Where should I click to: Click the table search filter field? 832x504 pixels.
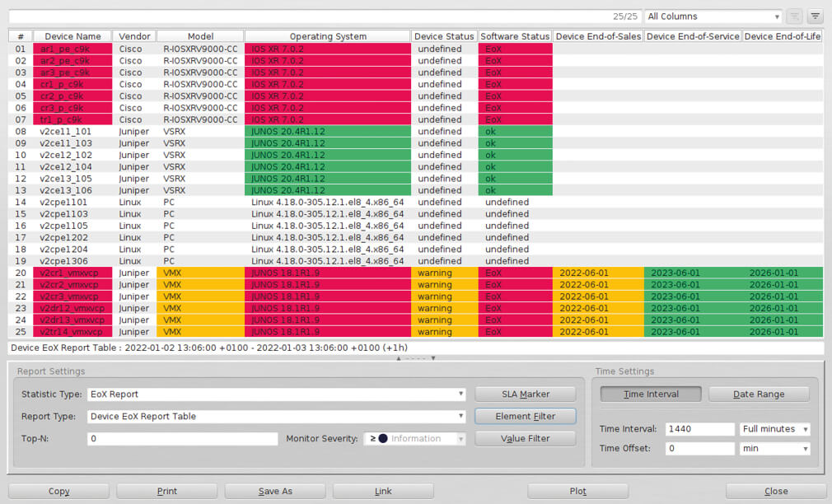click(x=325, y=16)
